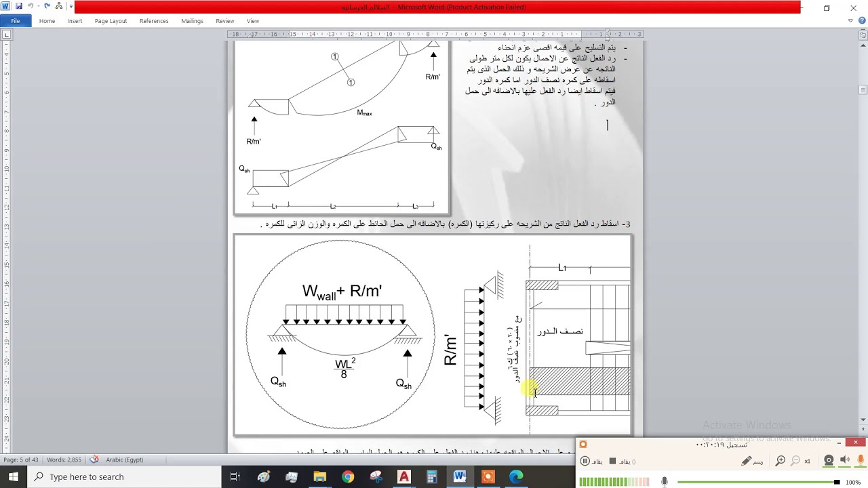The width and height of the screenshot is (868, 488).
Task: Click the proofing errors status bar icon
Action: click(94, 460)
